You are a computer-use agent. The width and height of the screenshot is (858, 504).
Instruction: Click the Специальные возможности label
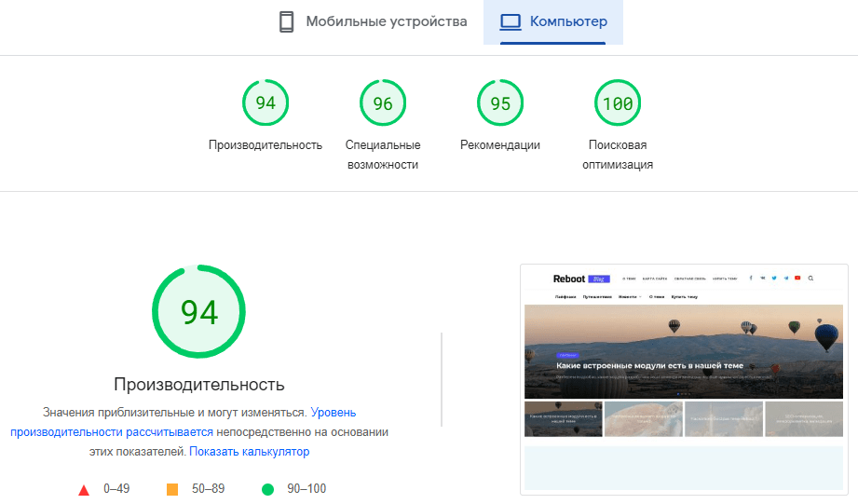[383, 155]
